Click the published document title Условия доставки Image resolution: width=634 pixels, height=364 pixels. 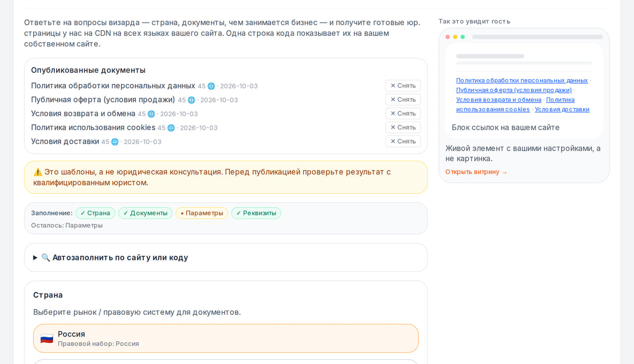coord(65,141)
